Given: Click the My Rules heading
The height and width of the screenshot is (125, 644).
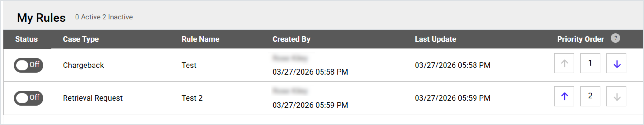Looking at the screenshot, I should coord(41,18).
